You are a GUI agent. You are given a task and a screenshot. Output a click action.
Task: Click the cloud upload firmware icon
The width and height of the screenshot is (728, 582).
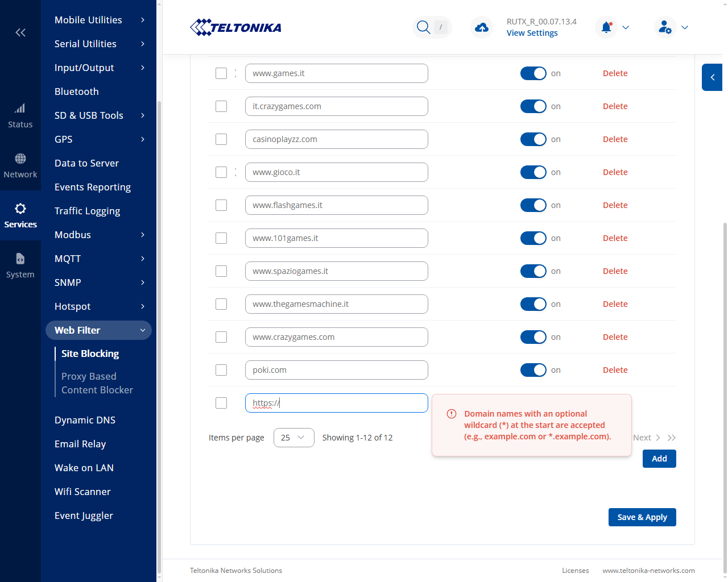pos(482,27)
